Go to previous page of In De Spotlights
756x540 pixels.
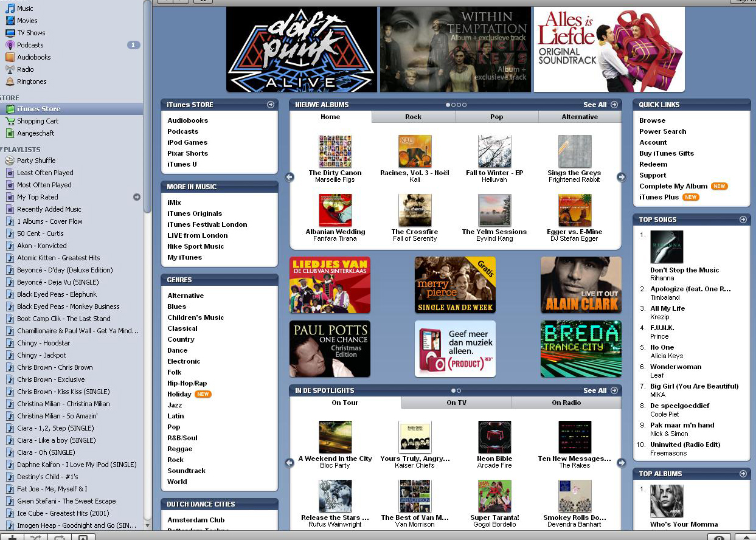coord(290,463)
